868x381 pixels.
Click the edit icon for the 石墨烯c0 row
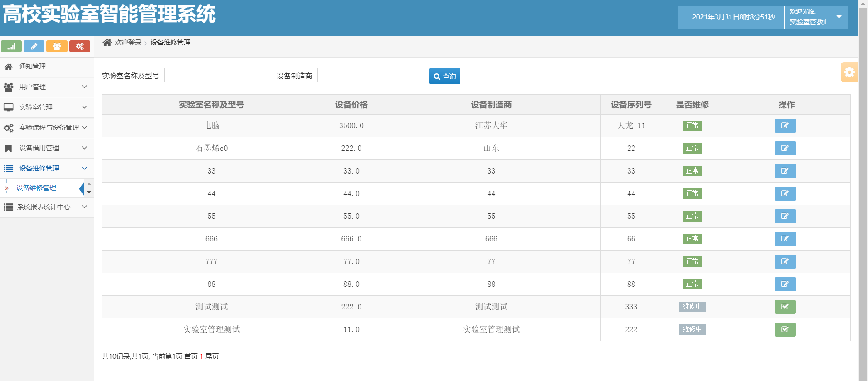pyautogui.click(x=785, y=148)
